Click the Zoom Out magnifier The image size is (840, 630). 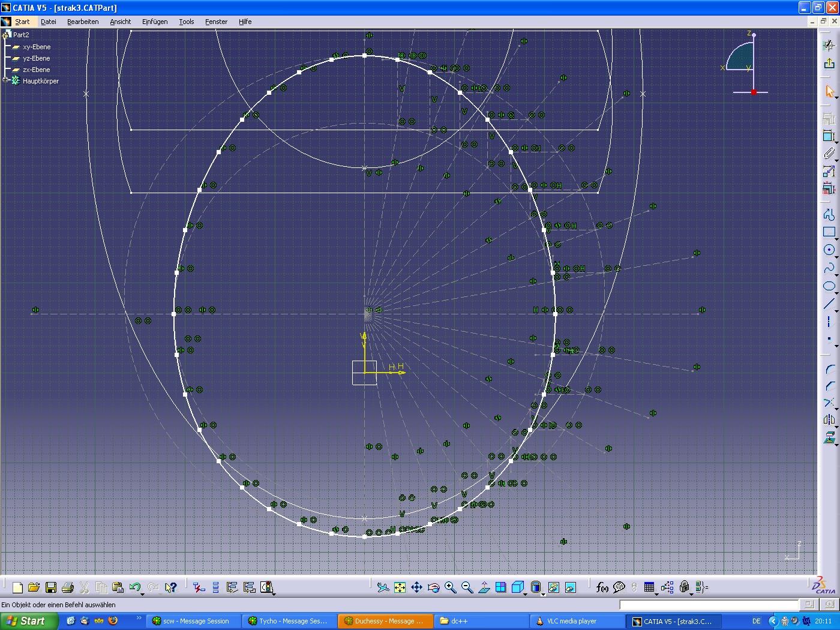(467, 587)
